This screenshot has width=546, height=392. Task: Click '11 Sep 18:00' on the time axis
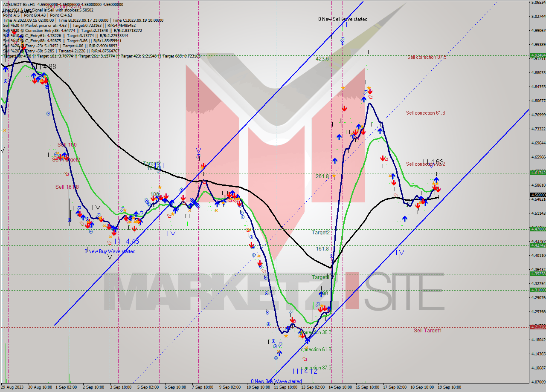(285, 387)
